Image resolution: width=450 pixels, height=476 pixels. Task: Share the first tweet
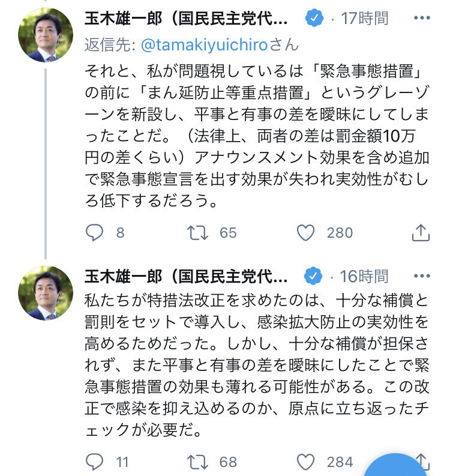point(421,232)
